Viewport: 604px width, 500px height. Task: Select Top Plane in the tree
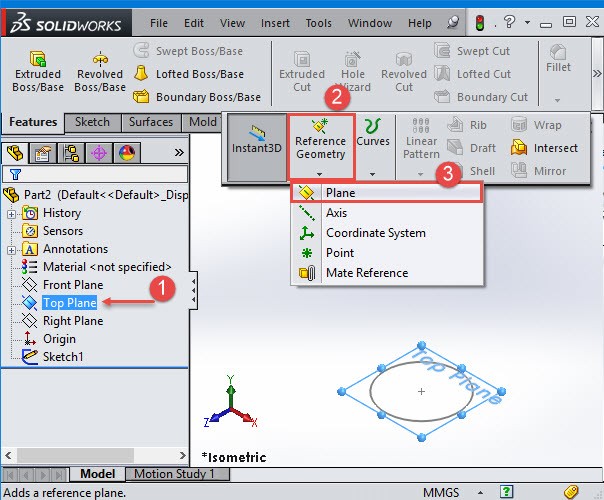(x=60, y=303)
